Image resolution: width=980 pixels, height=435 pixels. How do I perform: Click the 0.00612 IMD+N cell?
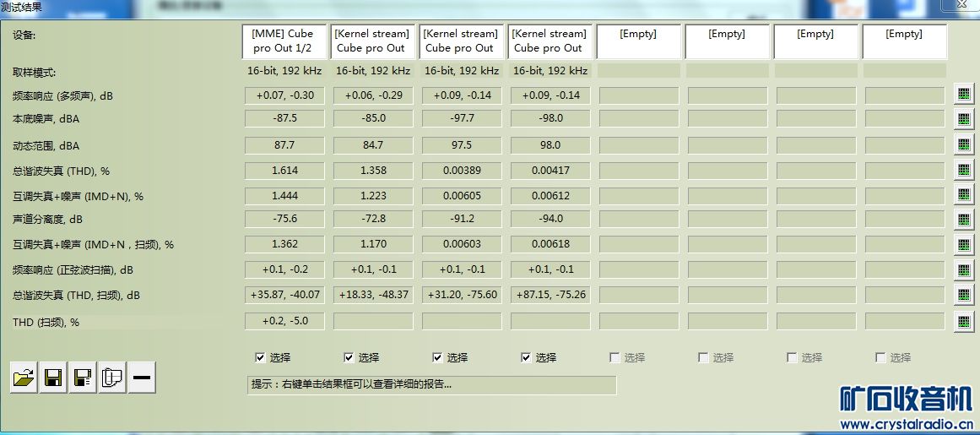tap(551, 196)
